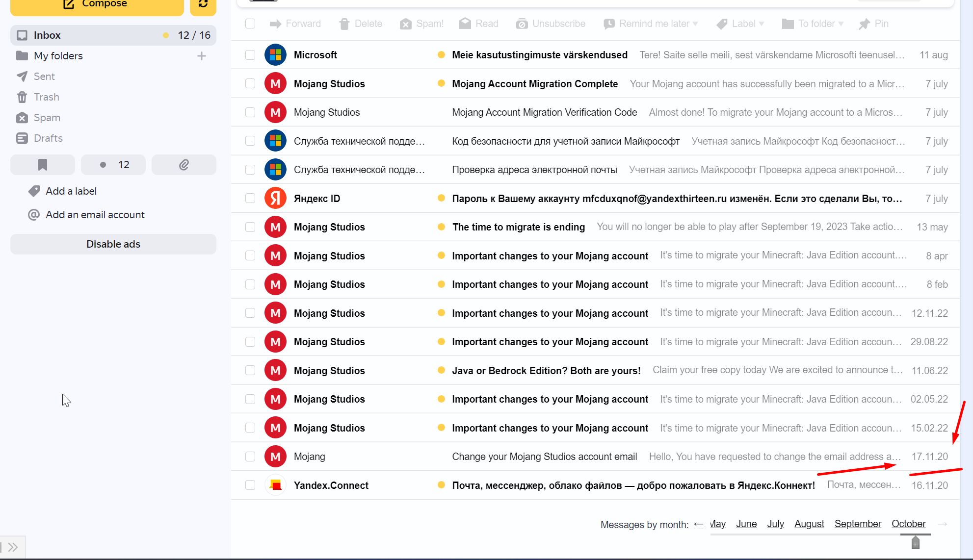Click Forward in the toolbar
Image resolution: width=973 pixels, height=560 pixels.
tap(295, 24)
